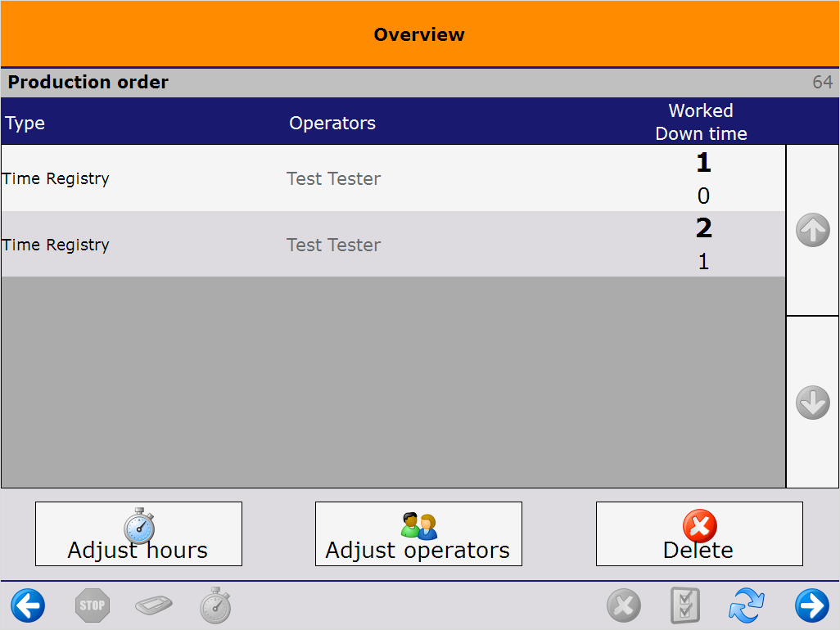
Task: Click the stopwatch icon in bottom toolbar
Action: pos(215,606)
